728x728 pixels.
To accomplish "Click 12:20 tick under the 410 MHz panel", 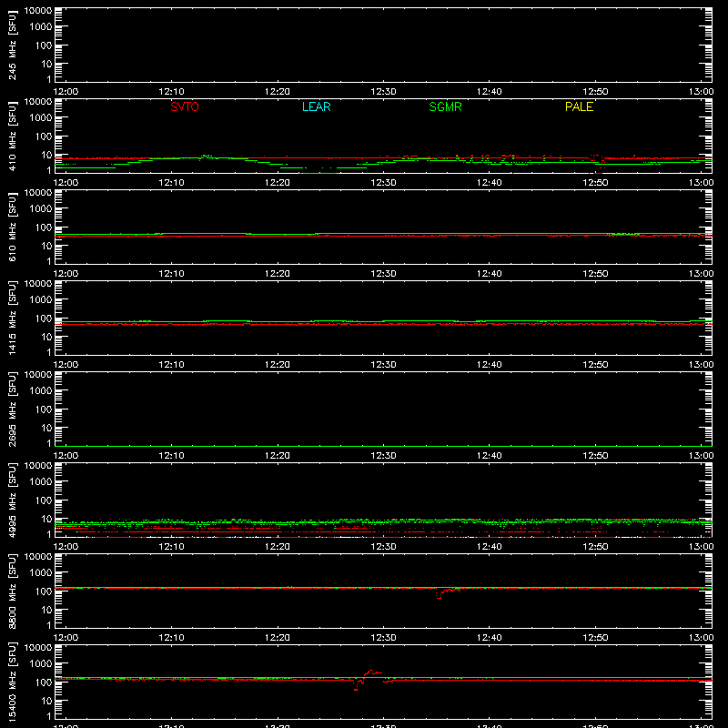I will (x=278, y=183).
